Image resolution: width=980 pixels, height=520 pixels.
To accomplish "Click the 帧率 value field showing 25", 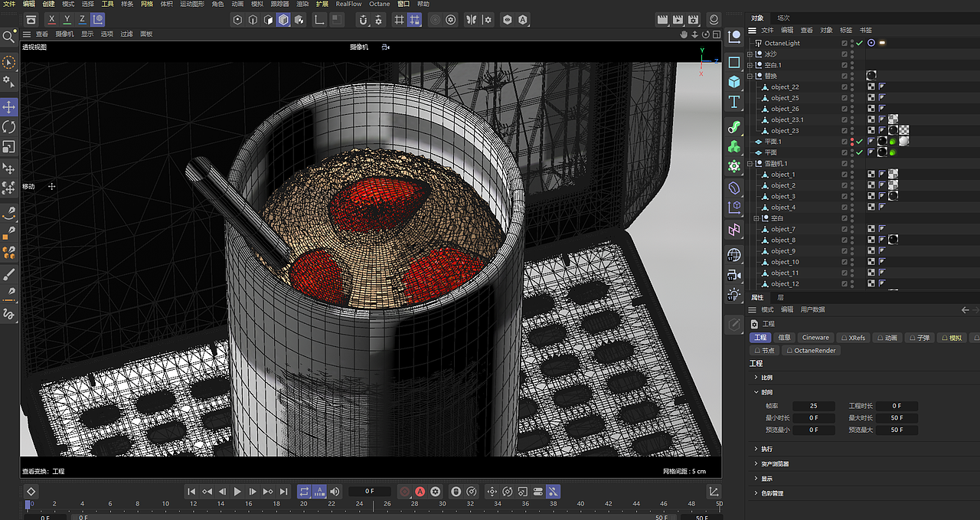I will tap(813, 406).
